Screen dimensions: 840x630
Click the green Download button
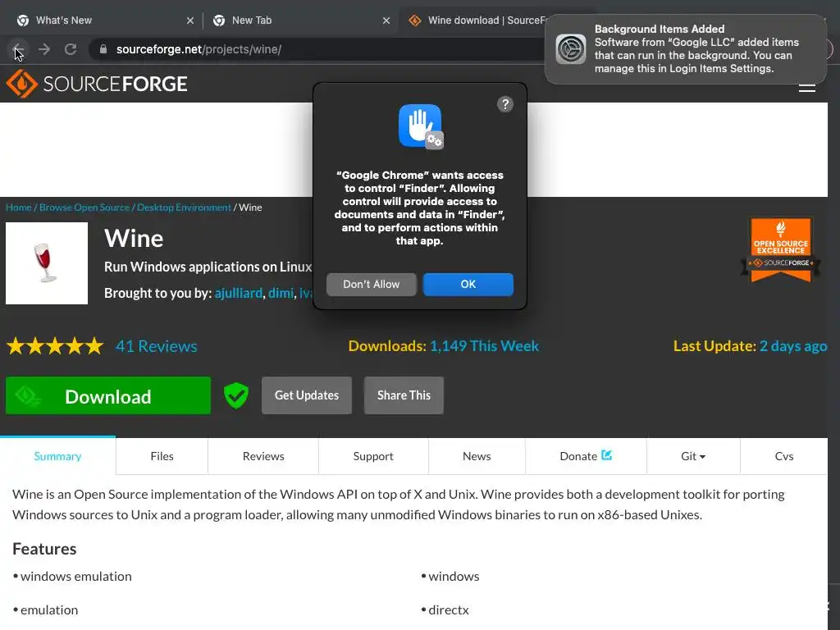(x=108, y=395)
